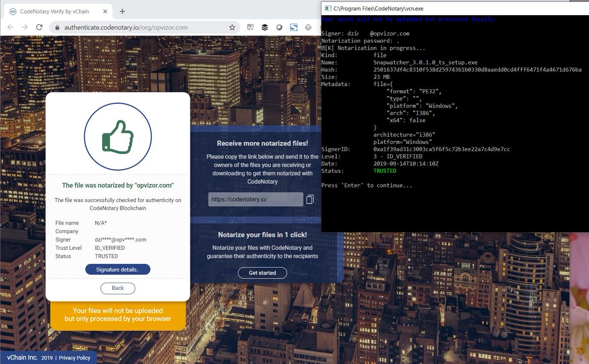Click the heading 'The file was notarized by "opvizor.com"'

coord(118,185)
